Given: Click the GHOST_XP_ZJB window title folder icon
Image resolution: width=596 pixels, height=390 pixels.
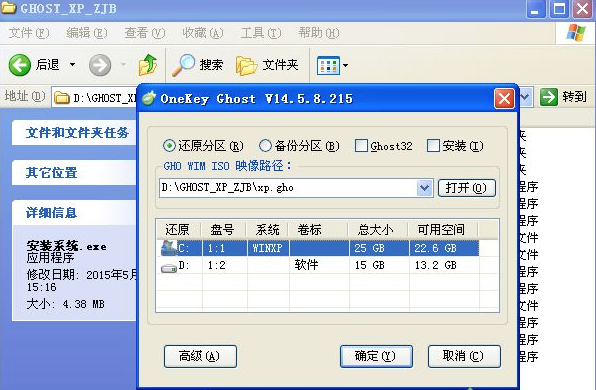Looking at the screenshot, I should (x=8, y=8).
